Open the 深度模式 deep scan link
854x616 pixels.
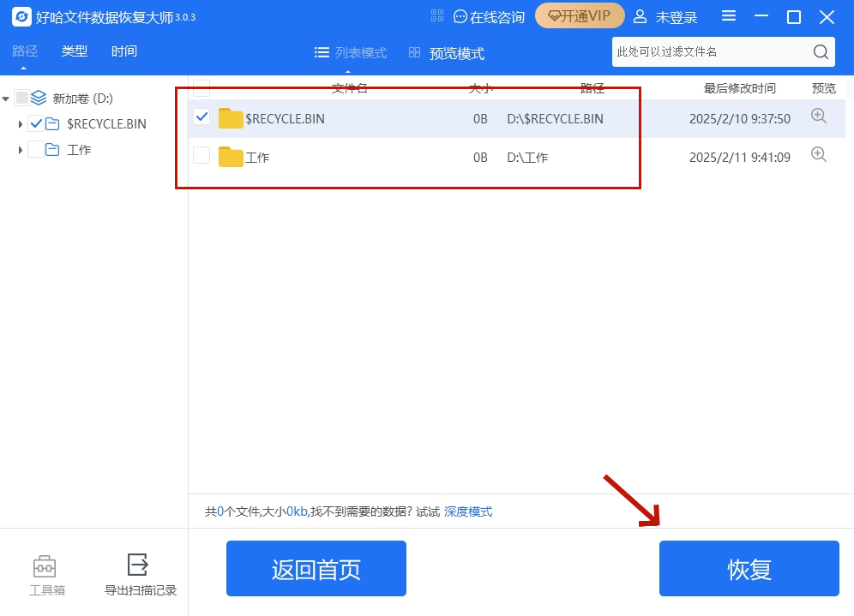468,511
